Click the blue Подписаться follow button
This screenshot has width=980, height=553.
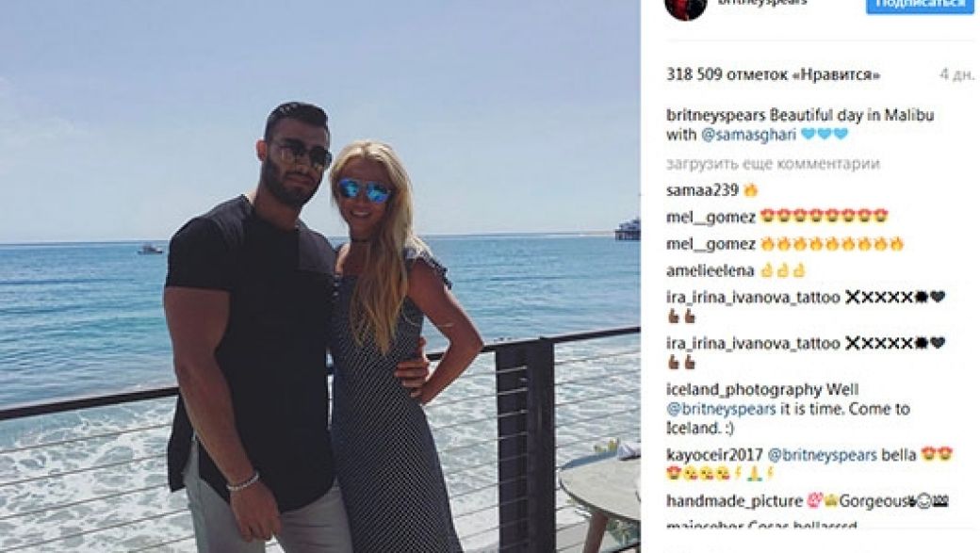pyautogui.click(x=920, y=5)
